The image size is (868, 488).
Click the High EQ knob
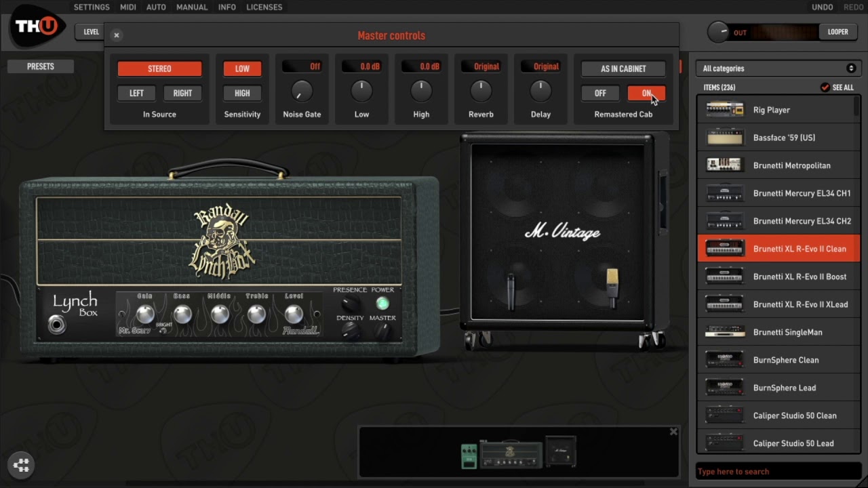(x=421, y=90)
